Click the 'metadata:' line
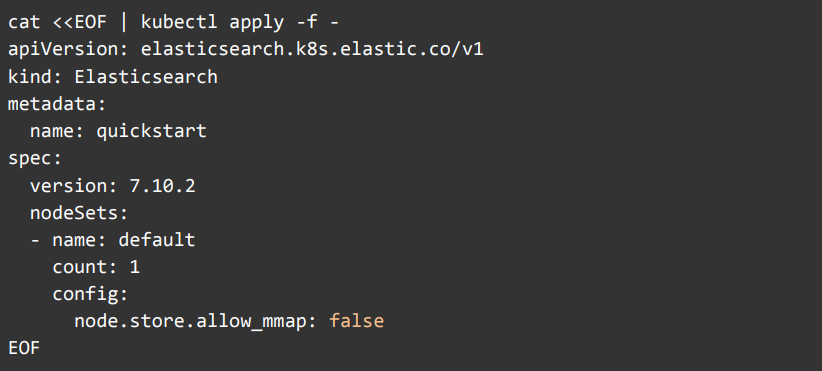822x371 pixels. tap(57, 104)
